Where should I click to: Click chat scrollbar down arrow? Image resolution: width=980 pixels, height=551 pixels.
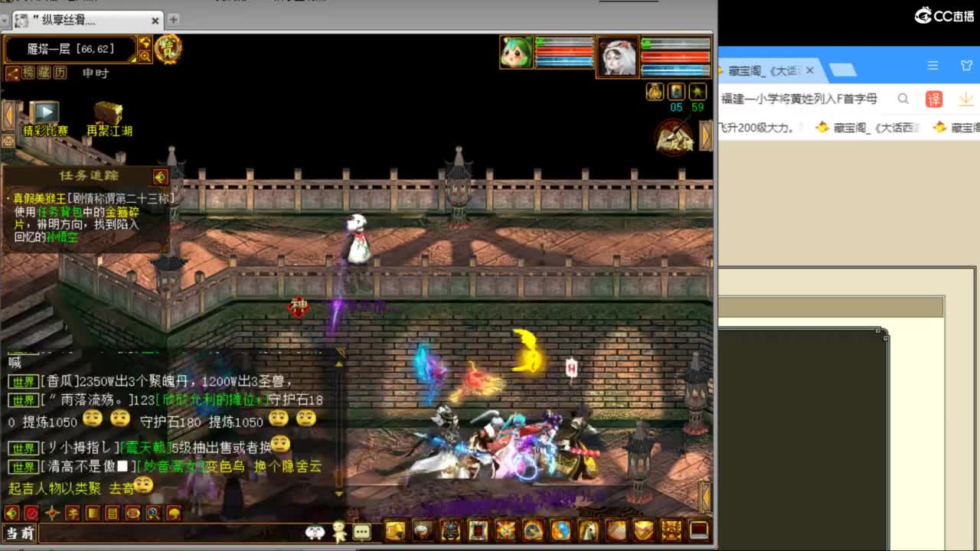click(x=339, y=494)
